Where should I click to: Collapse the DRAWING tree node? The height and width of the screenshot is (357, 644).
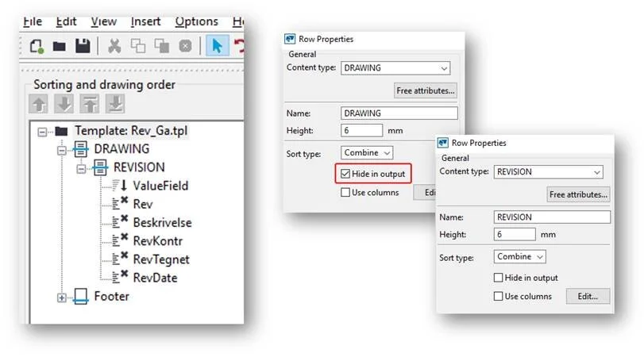(62, 150)
